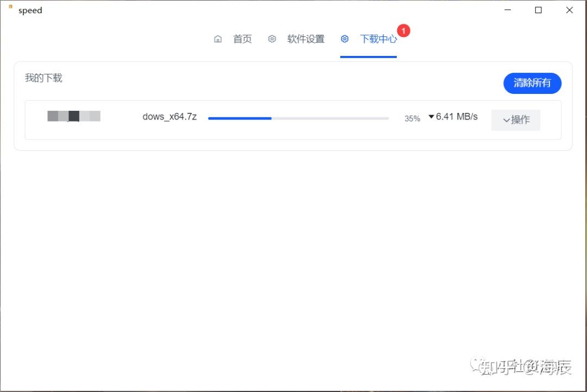Maximize the speed window

coord(538,10)
